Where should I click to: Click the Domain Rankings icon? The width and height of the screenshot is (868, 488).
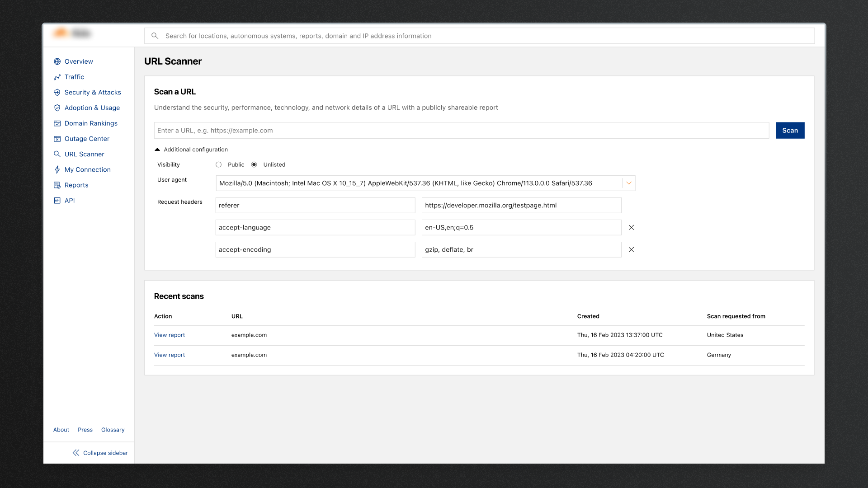57,123
